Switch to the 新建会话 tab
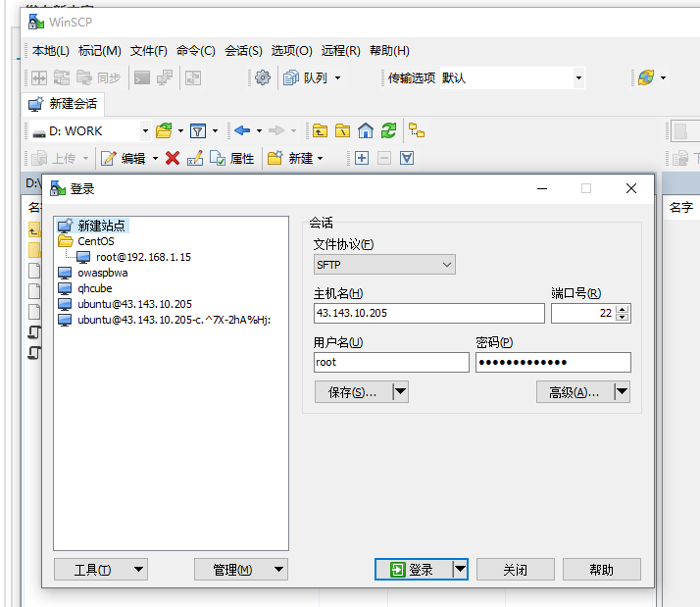This screenshot has width=700, height=607. [x=64, y=104]
